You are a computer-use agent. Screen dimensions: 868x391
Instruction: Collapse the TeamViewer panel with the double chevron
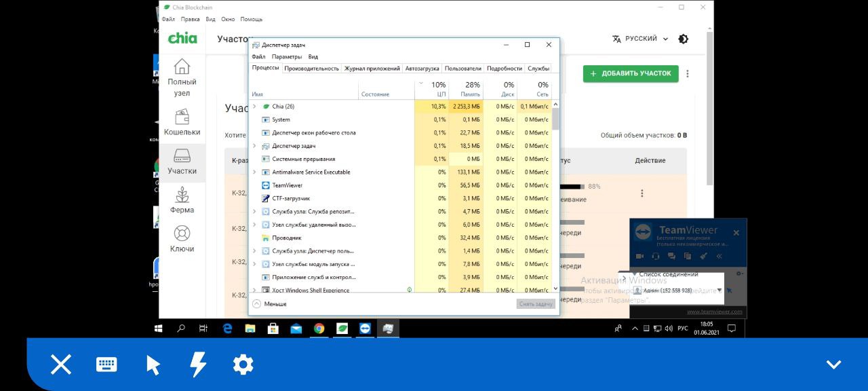(x=719, y=257)
